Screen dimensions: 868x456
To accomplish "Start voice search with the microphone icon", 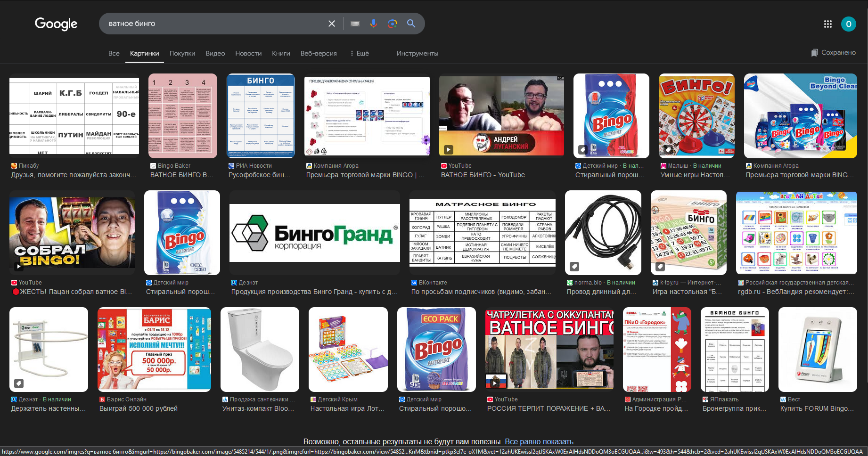I will coord(374,24).
